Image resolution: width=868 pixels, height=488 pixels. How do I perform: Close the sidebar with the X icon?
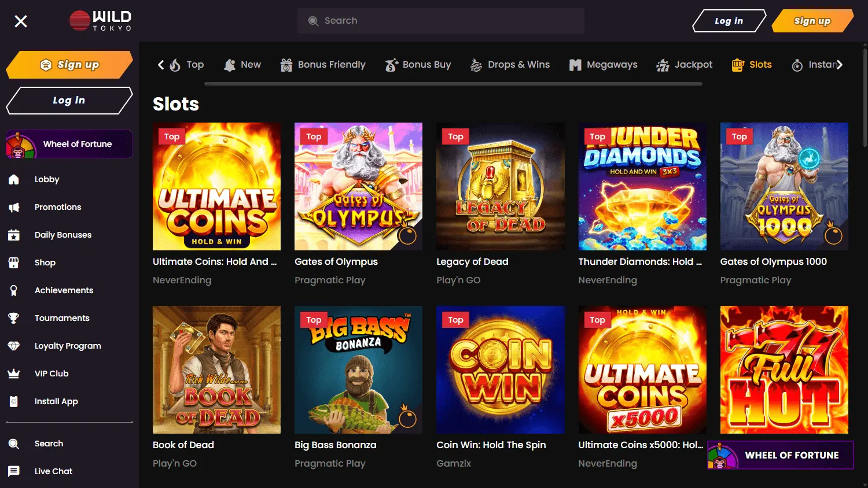click(x=21, y=21)
